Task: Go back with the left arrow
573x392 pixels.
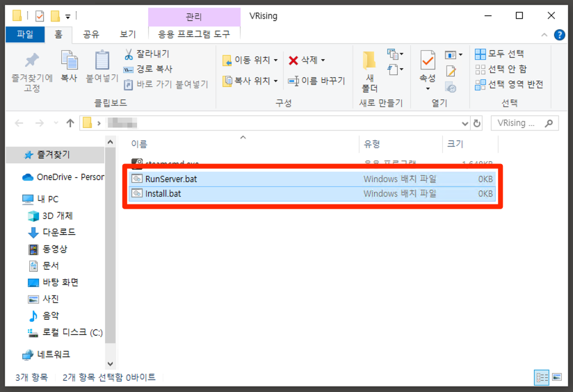Action: (x=19, y=123)
